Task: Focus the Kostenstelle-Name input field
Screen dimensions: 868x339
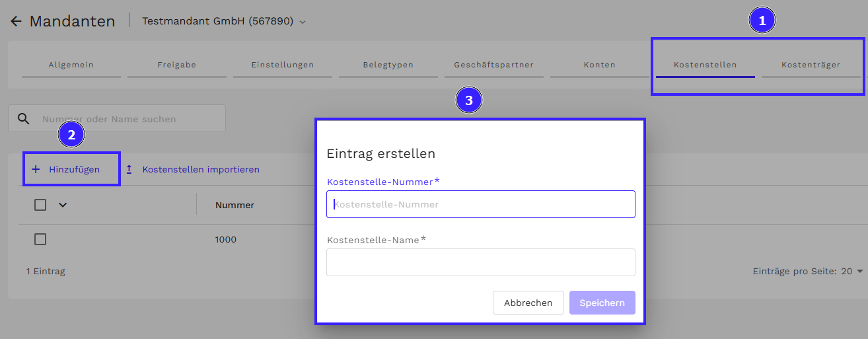Action: (x=481, y=262)
